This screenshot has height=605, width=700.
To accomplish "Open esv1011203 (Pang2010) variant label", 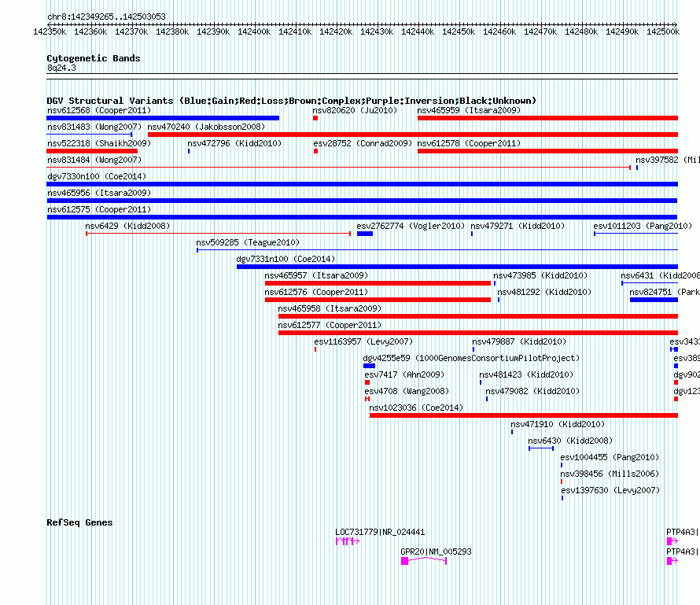I will click(x=643, y=226).
